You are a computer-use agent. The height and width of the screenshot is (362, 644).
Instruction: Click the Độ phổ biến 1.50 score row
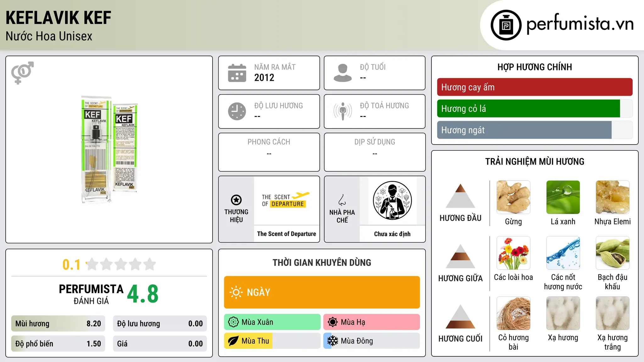click(58, 344)
